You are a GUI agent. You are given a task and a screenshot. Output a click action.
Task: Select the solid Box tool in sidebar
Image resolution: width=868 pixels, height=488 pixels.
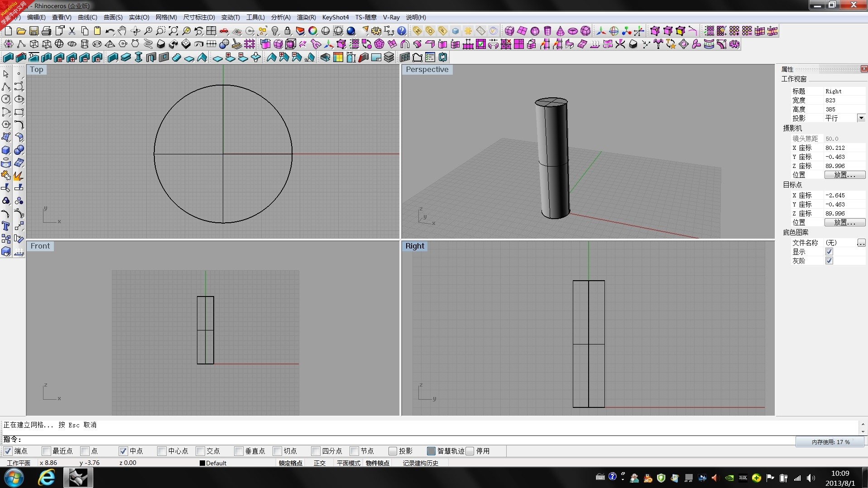click(6, 150)
